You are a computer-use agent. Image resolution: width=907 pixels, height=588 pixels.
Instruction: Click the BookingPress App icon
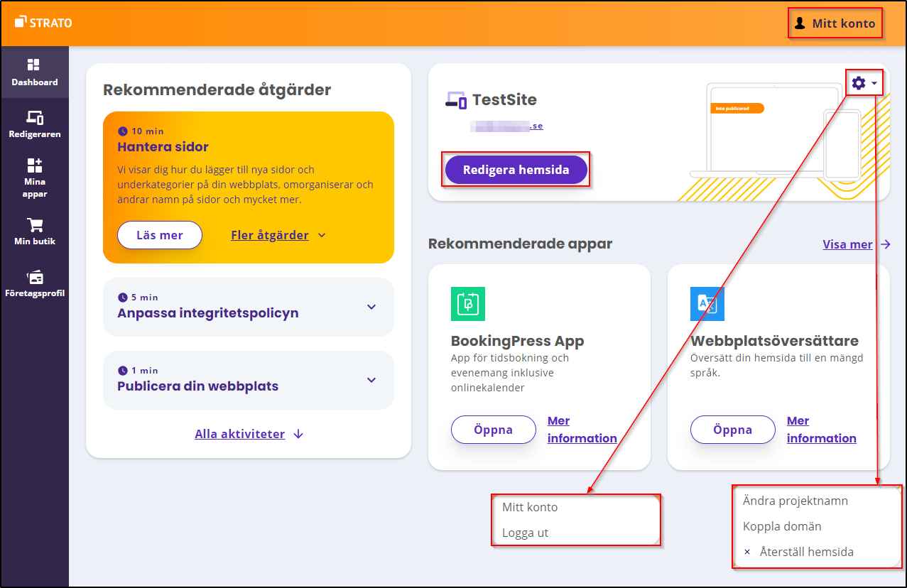(467, 304)
